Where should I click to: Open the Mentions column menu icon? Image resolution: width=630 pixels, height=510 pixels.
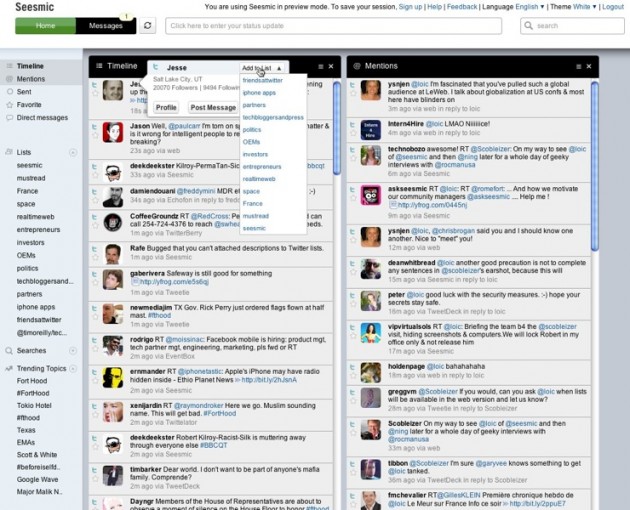click(579, 67)
